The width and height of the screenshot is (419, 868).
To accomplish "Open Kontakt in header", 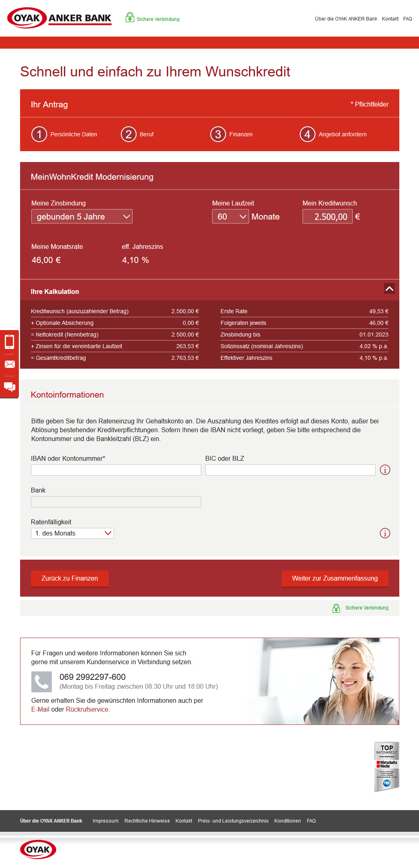I will pyautogui.click(x=390, y=19).
